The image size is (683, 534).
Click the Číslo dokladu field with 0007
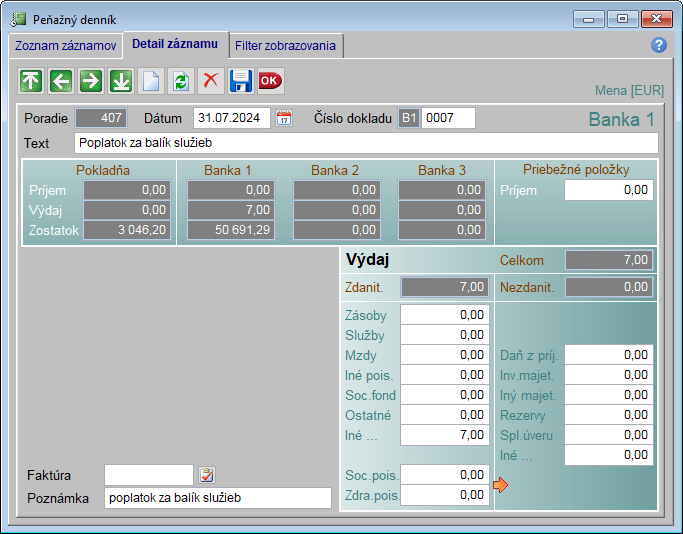(448, 118)
